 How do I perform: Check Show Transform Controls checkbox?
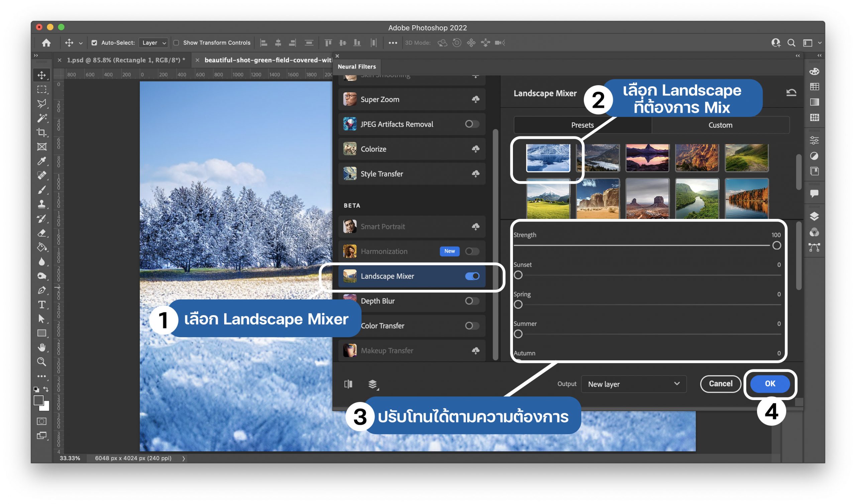[x=176, y=43]
